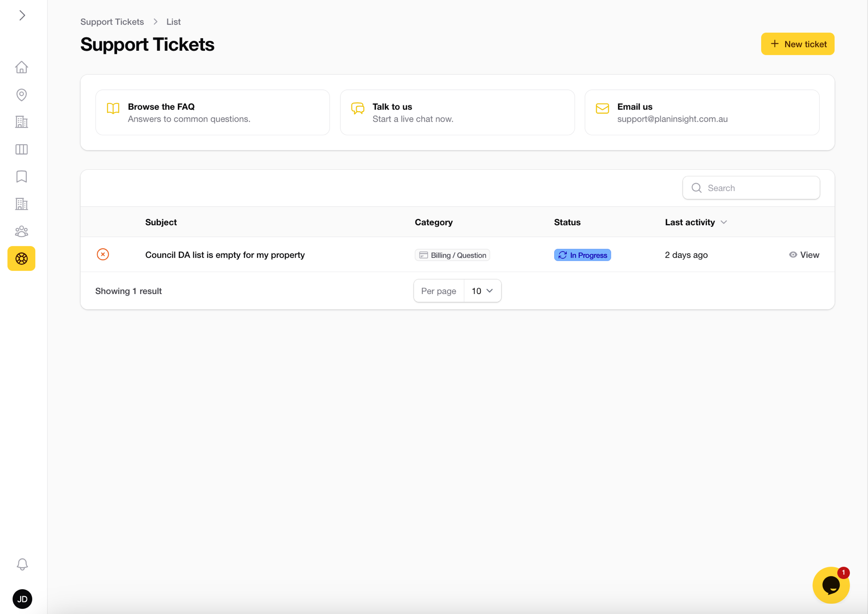Image resolution: width=868 pixels, height=614 pixels.
Task: Select the highlighted support lifebuoy icon
Action: point(21,259)
